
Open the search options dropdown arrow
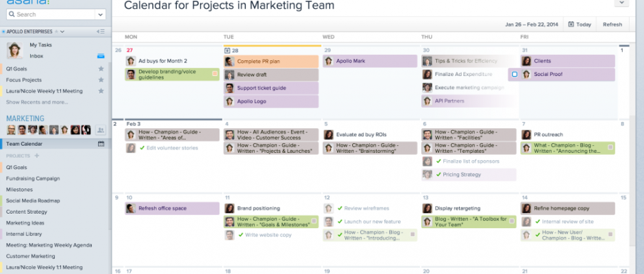click(x=101, y=14)
